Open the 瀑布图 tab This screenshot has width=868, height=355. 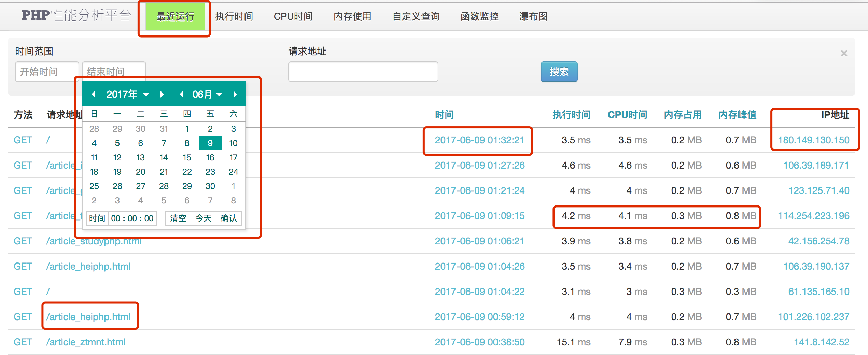[x=533, y=16]
